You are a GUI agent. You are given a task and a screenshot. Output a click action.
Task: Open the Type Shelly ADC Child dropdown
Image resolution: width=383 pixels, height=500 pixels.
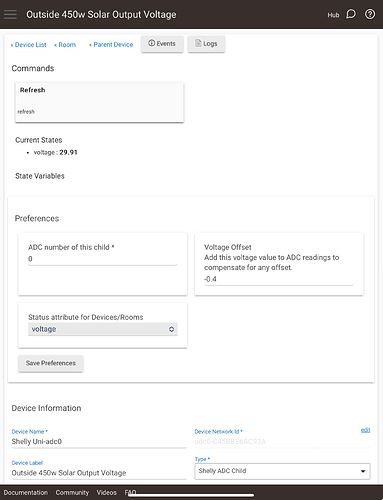click(x=282, y=471)
